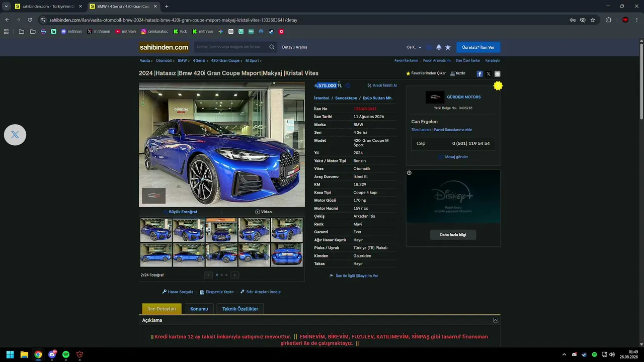The width and height of the screenshot is (644, 362).
Task: Open Chrome profile avatar
Action: pyautogui.click(x=625, y=20)
